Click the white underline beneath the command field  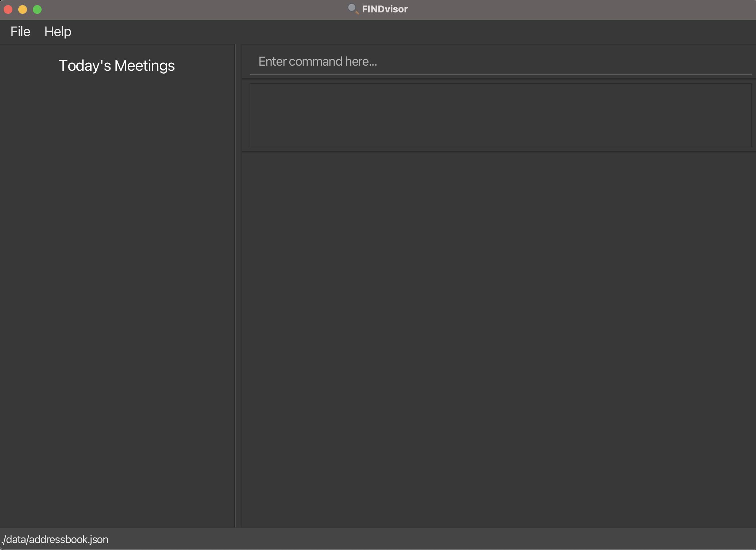pos(500,74)
